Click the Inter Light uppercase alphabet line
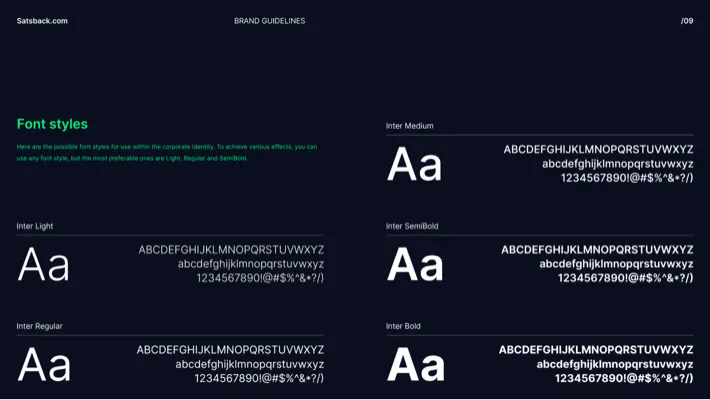Image resolution: width=710 pixels, height=400 pixels. pos(231,250)
